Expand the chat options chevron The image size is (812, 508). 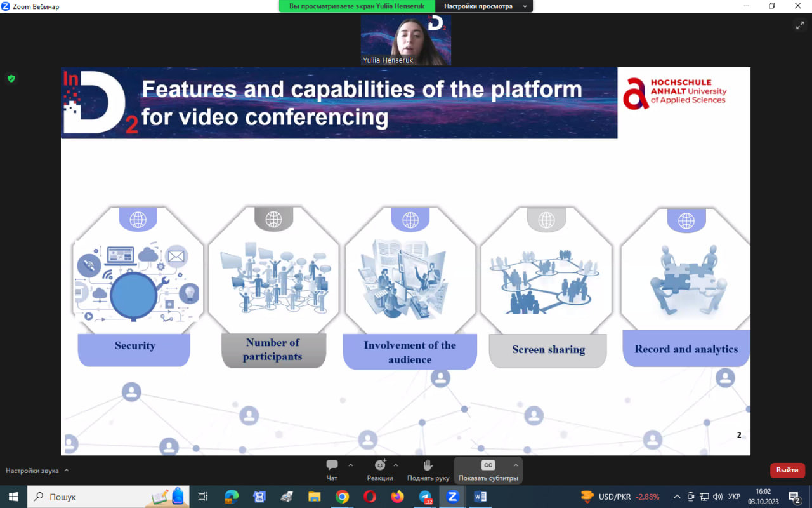tap(351, 465)
